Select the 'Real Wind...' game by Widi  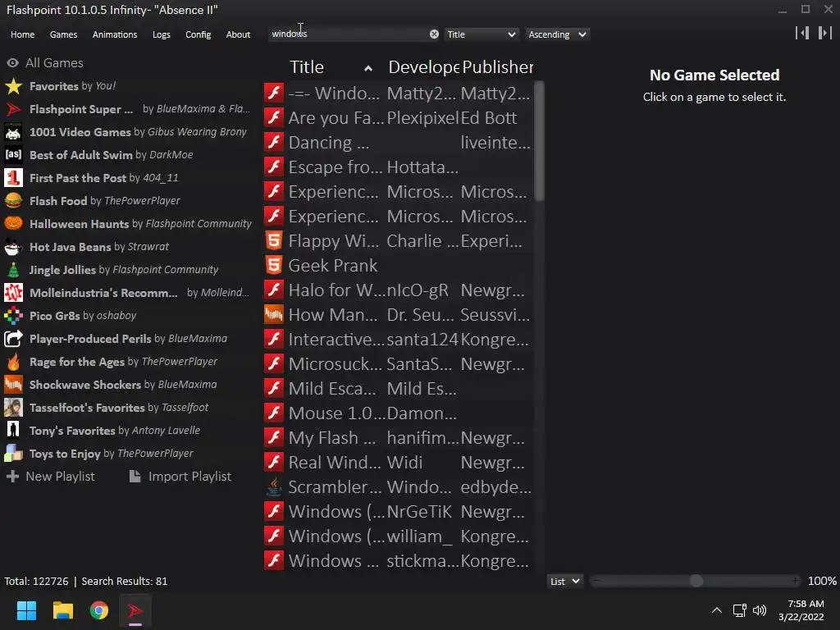[x=398, y=463]
